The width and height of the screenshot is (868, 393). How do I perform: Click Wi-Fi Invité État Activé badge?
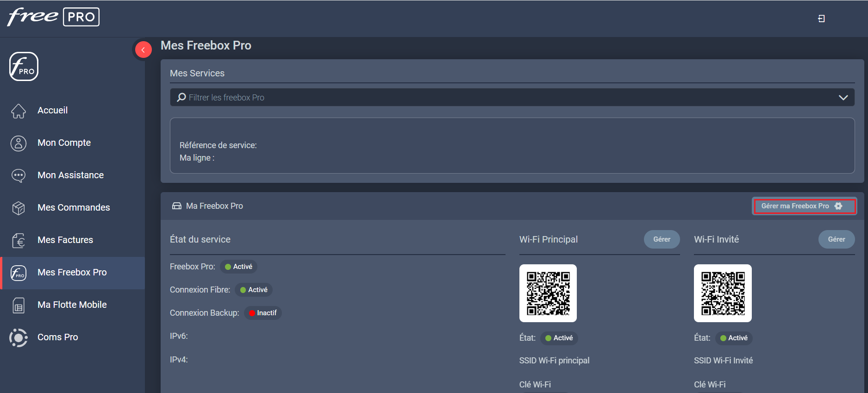(734, 338)
